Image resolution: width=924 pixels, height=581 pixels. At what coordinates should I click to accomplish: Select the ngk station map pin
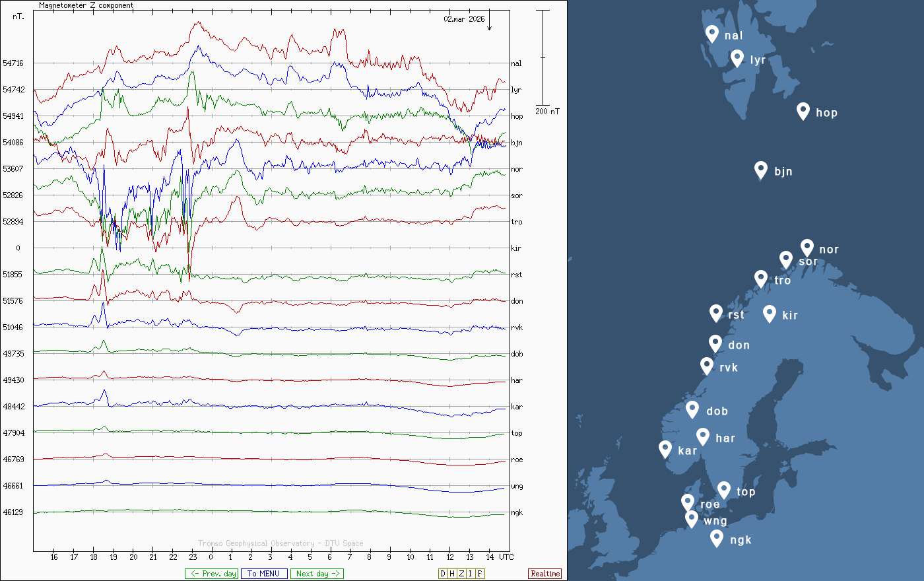[717, 538]
